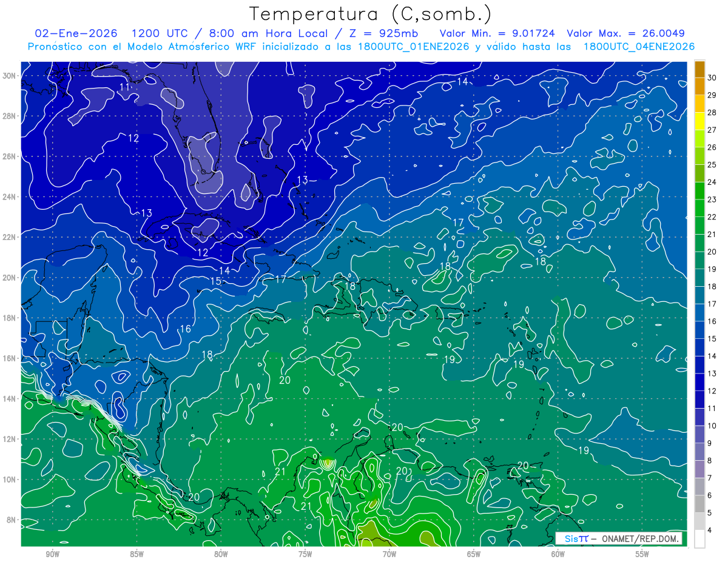This screenshot has height=562, width=728.
Task: Select the date text "02-Ene-2026"
Action: coord(75,33)
